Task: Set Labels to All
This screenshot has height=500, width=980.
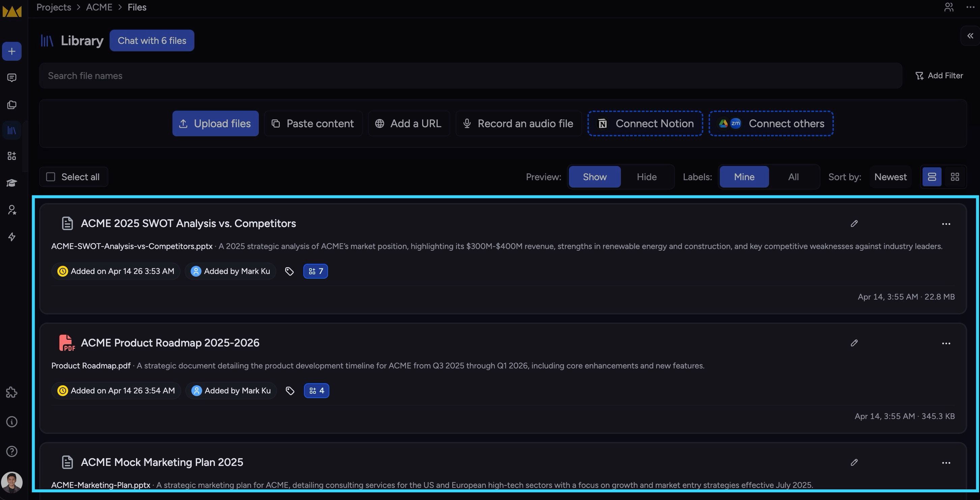Action: (793, 177)
